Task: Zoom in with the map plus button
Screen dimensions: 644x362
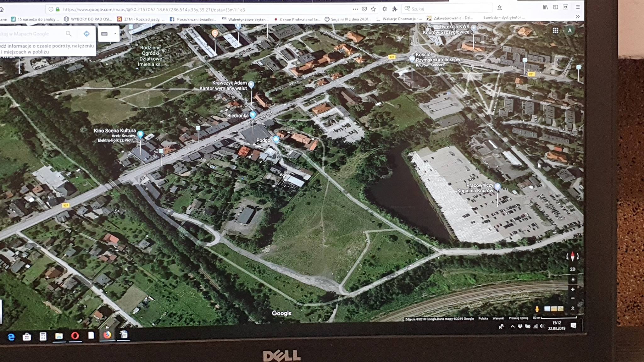Action: (x=573, y=289)
